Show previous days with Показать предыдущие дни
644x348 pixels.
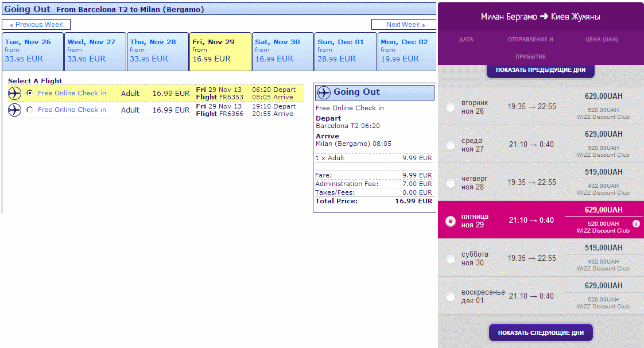pyautogui.click(x=540, y=70)
